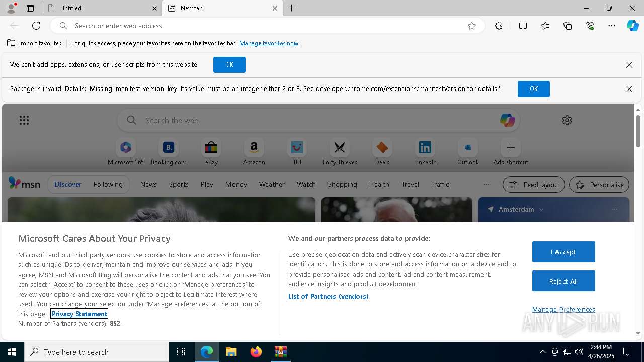Open Booking.com shortcut

pos(169,153)
